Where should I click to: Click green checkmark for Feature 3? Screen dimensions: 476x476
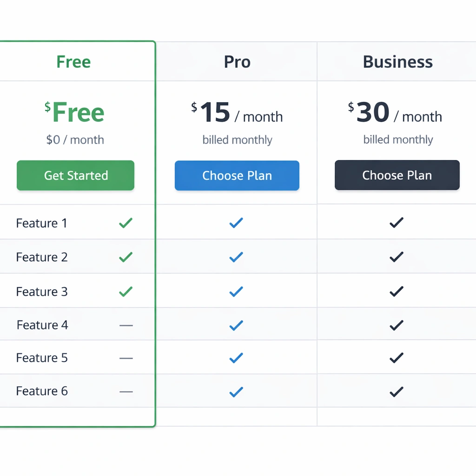click(126, 291)
